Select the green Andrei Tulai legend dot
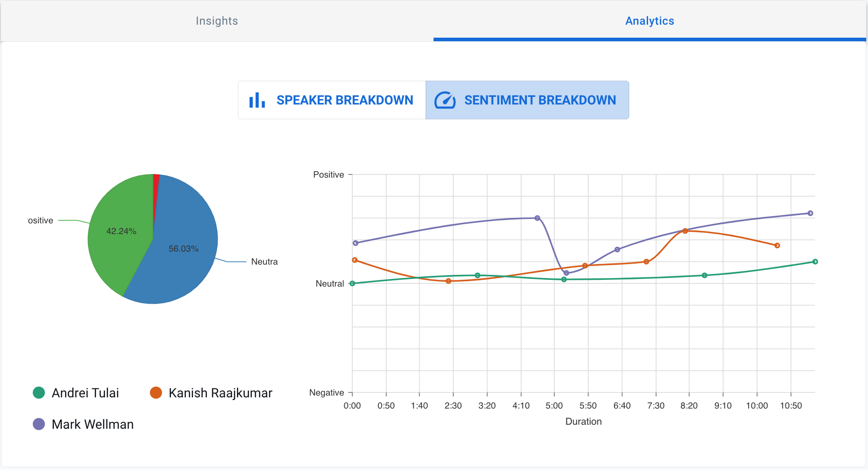Viewport: 868px width, 470px height. pyautogui.click(x=39, y=392)
